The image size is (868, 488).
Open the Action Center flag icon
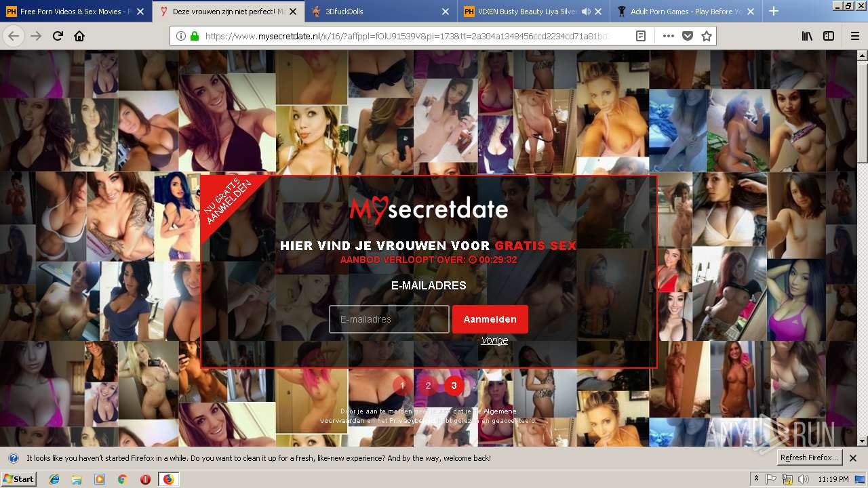(x=771, y=479)
